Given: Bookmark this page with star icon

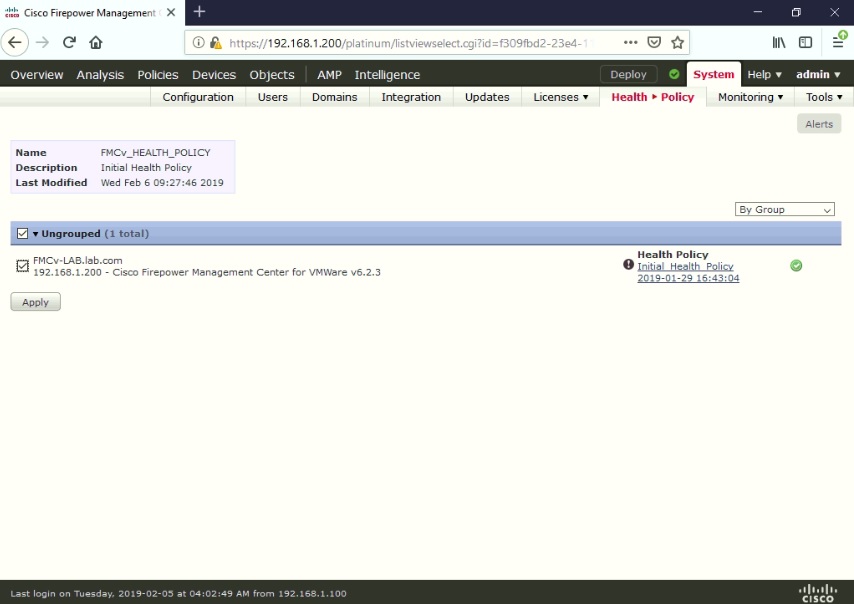Looking at the screenshot, I should point(677,42).
